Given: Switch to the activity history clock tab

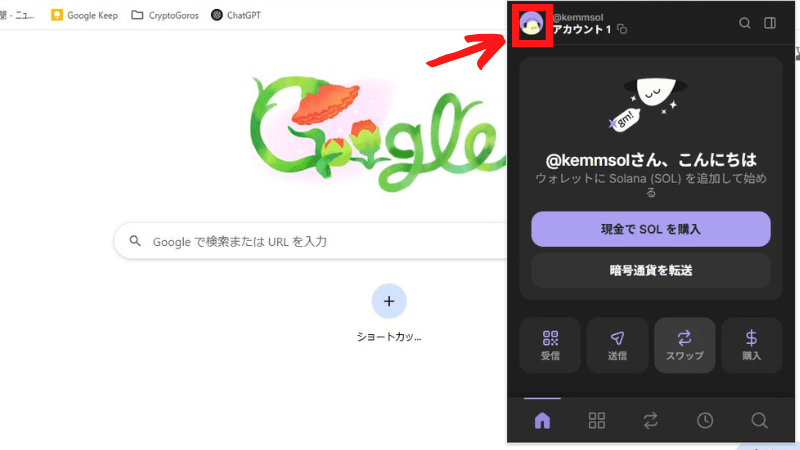Looking at the screenshot, I should click(x=705, y=420).
